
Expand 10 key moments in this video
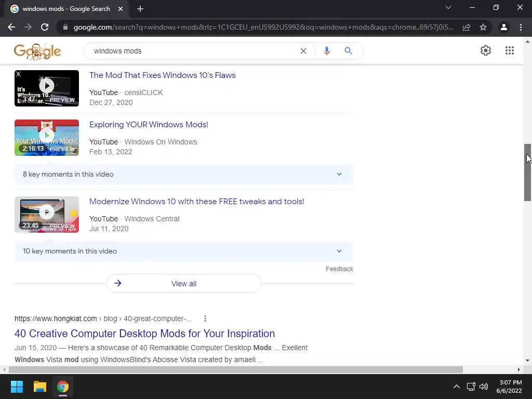pyautogui.click(x=183, y=251)
